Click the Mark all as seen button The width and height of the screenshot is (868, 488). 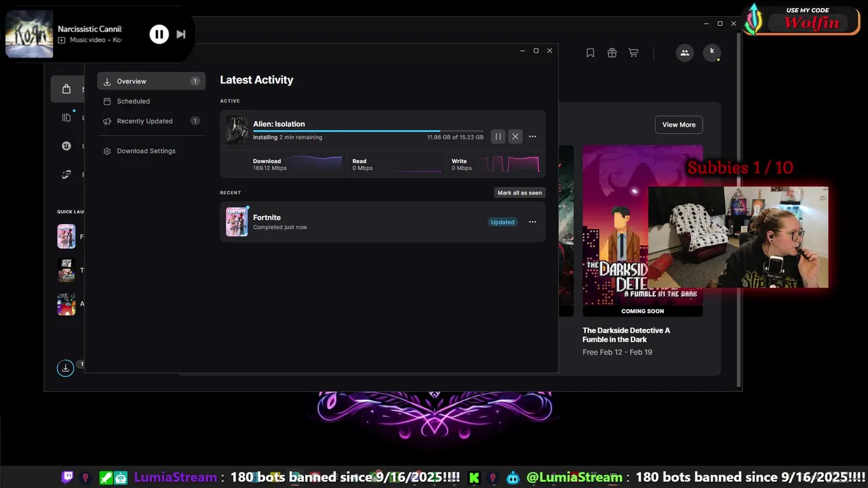pyautogui.click(x=519, y=192)
